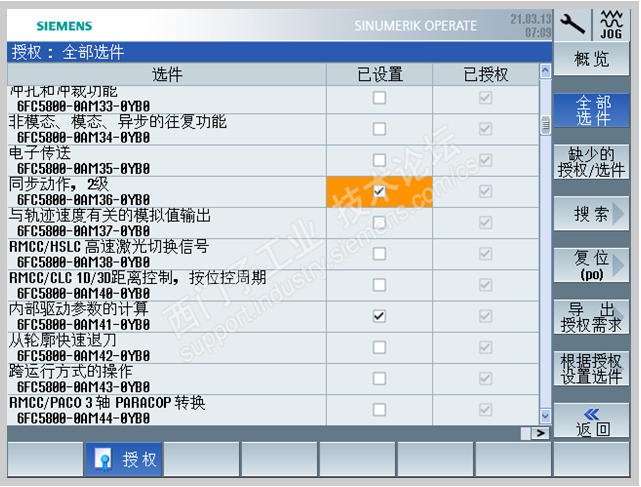
Task: Select row RMCC/HSLC 高速激光切换信号
Action: 273,254
